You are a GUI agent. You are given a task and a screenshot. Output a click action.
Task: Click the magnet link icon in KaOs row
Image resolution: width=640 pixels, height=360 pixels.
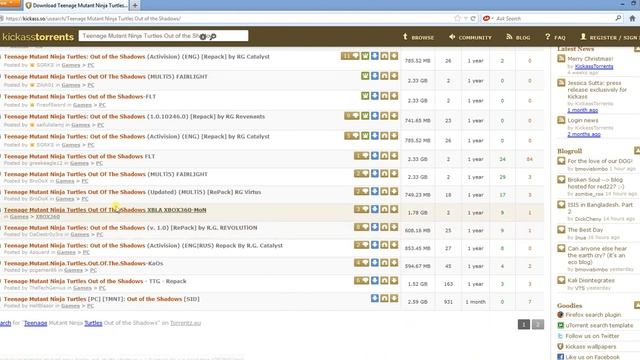[384, 262]
